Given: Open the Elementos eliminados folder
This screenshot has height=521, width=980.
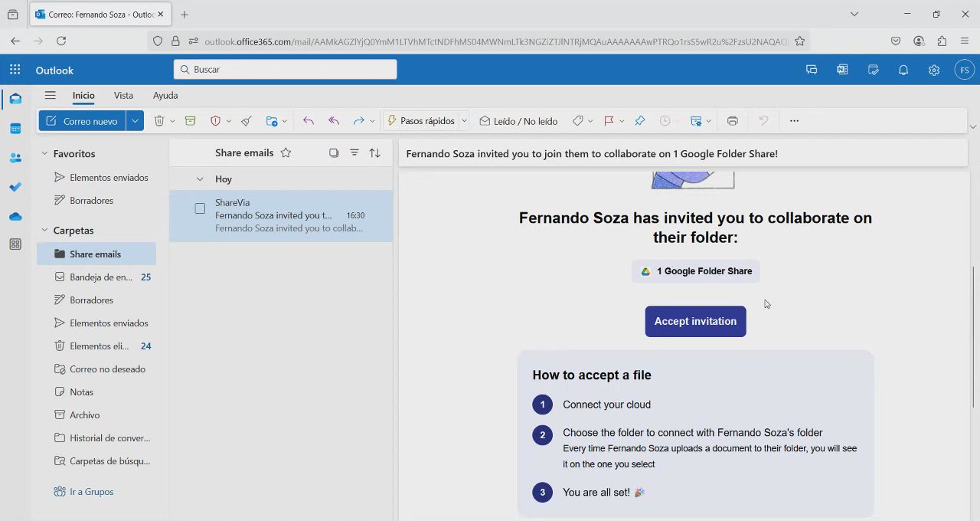Looking at the screenshot, I should [x=96, y=346].
